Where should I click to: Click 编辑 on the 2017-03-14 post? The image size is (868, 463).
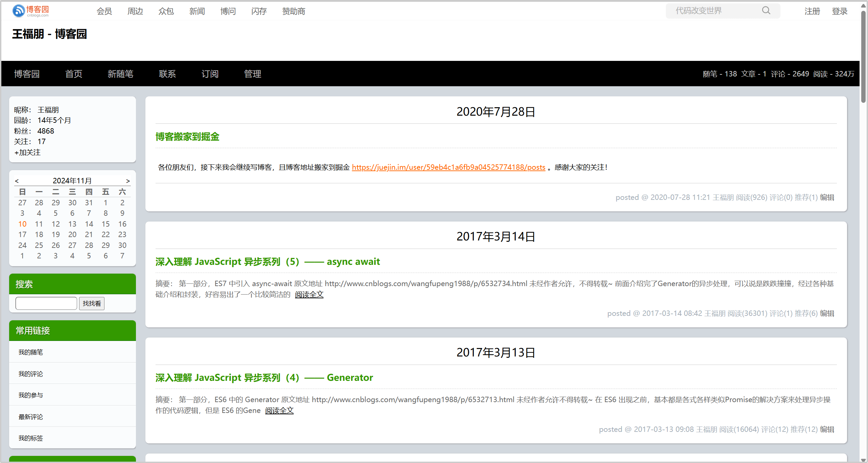coord(827,313)
